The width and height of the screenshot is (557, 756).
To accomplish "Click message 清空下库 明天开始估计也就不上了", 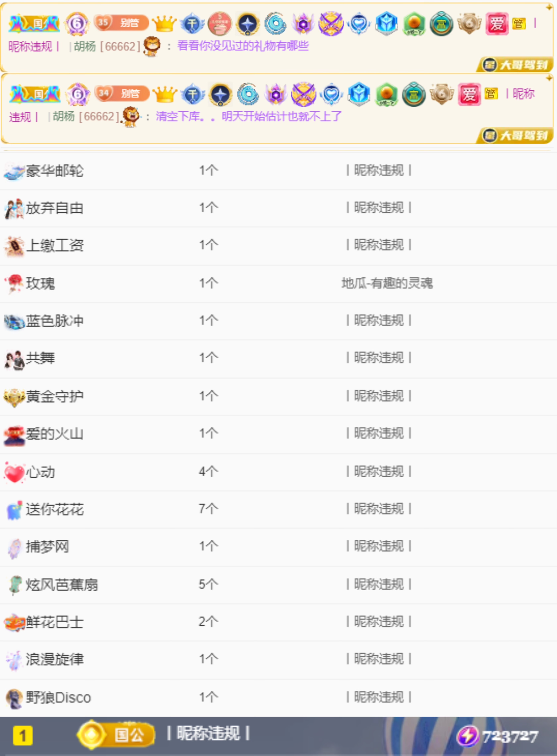I will click(249, 117).
